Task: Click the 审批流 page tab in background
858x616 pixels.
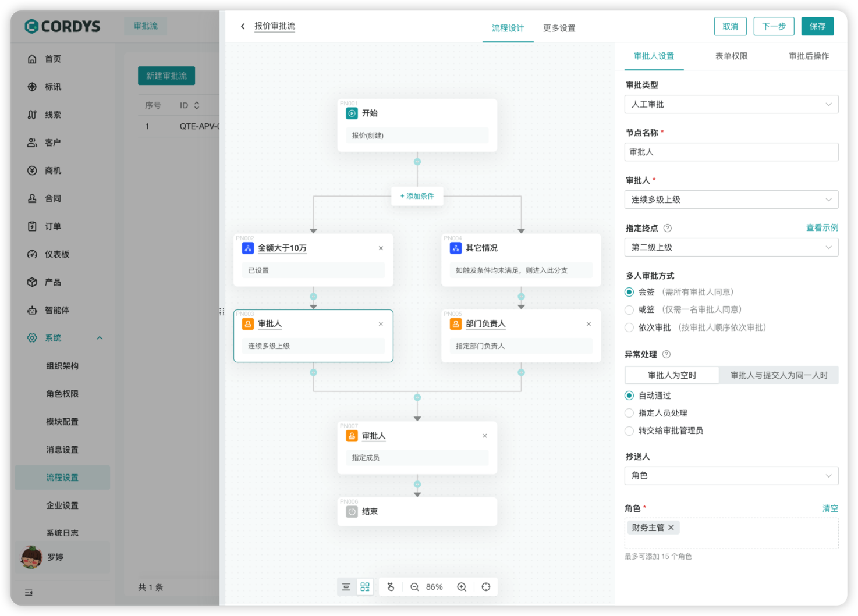Action: (146, 26)
